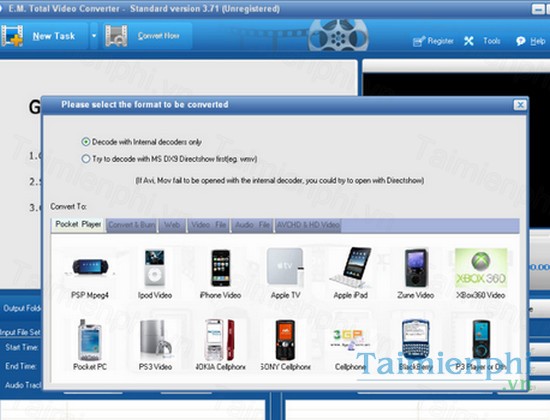Expand the New Task dropdown arrow

pyautogui.click(x=94, y=36)
